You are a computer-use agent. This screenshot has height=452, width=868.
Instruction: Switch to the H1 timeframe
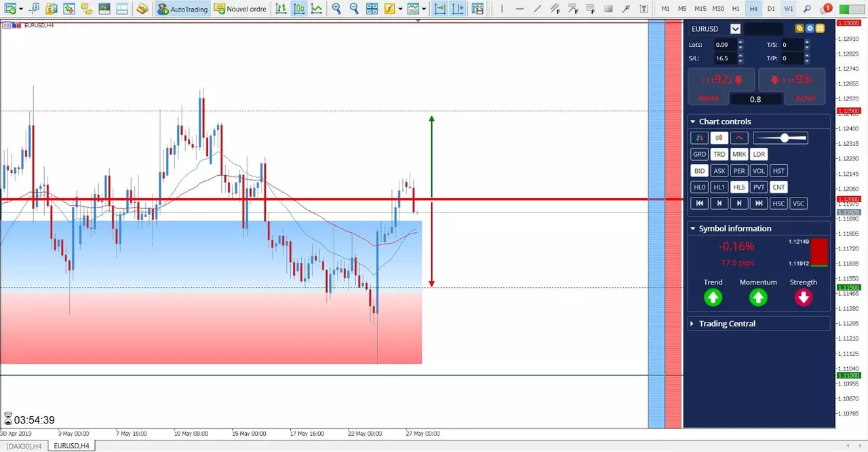(736, 9)
